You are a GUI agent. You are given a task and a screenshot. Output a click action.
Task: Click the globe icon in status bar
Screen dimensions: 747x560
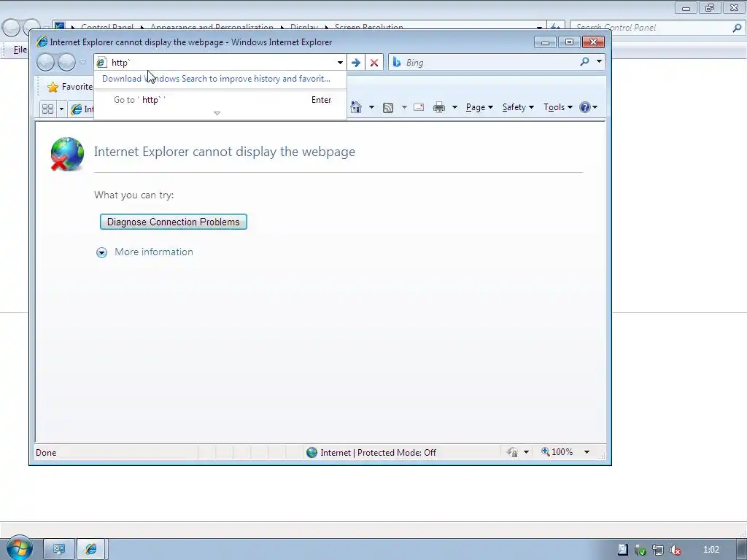[x=311, y=452]
